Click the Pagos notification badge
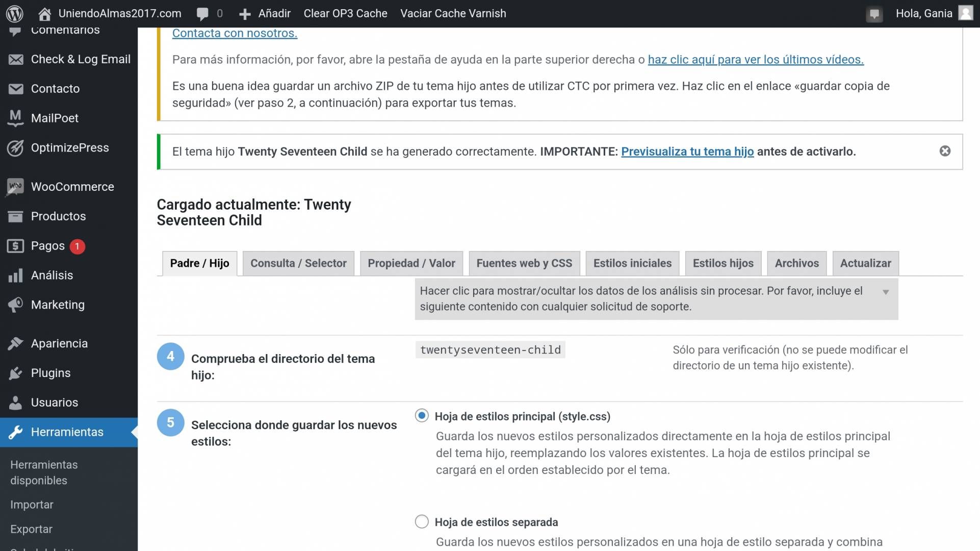The width and height of the screenshot is (980, 551). pos(77,246)
